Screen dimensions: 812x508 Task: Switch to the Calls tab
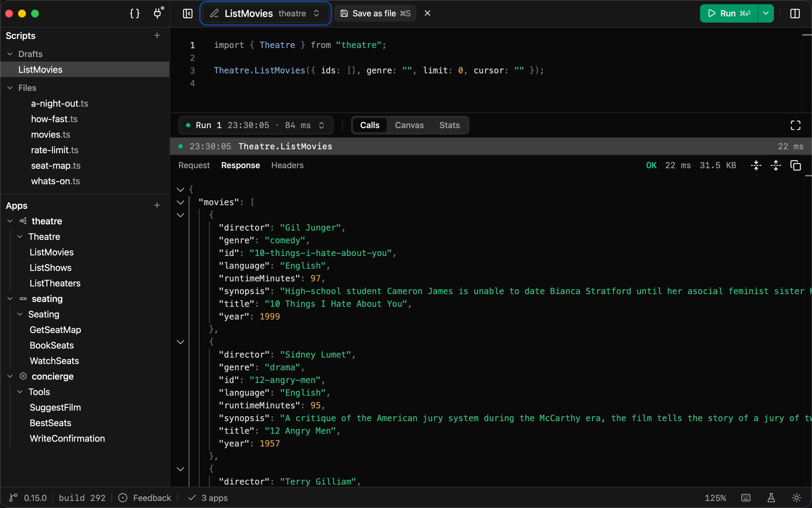[x=370, y=125]
